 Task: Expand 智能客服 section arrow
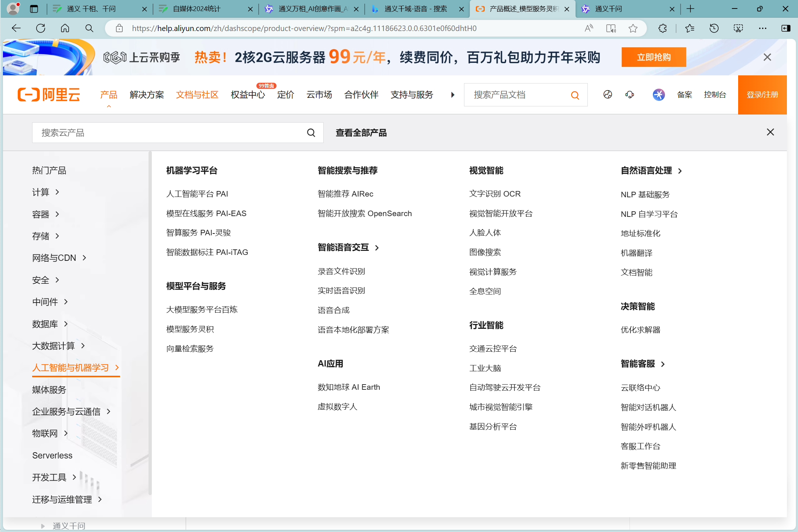[663, 364]
